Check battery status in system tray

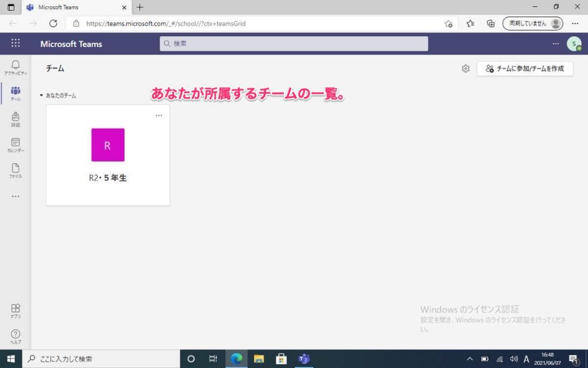pyautogui.click(x=485, y=359)
